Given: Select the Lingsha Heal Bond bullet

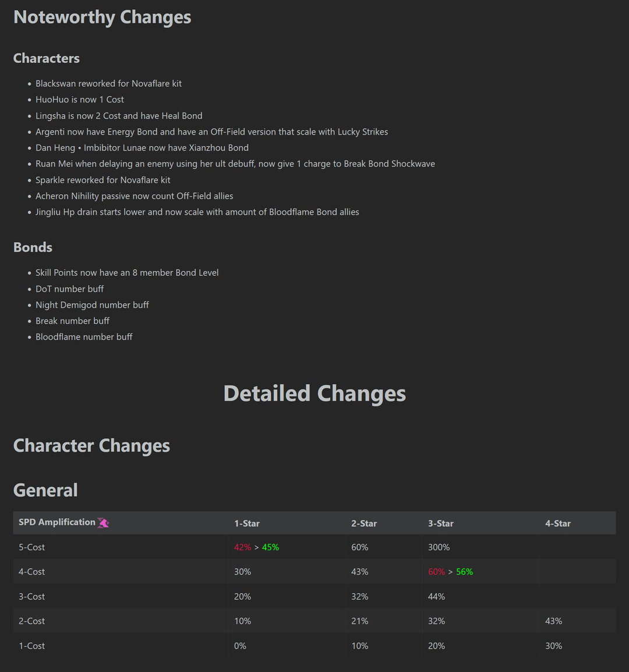Looking at the screenshot, I should [119, 115].
